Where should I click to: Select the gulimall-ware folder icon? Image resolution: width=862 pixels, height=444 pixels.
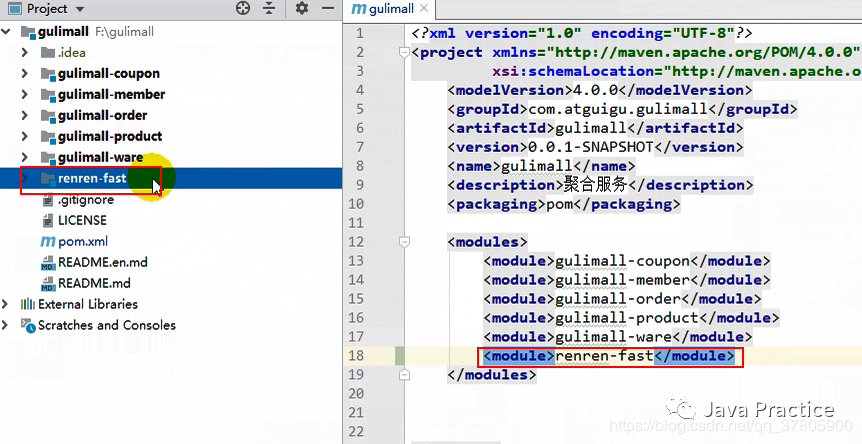coord(48,157)
